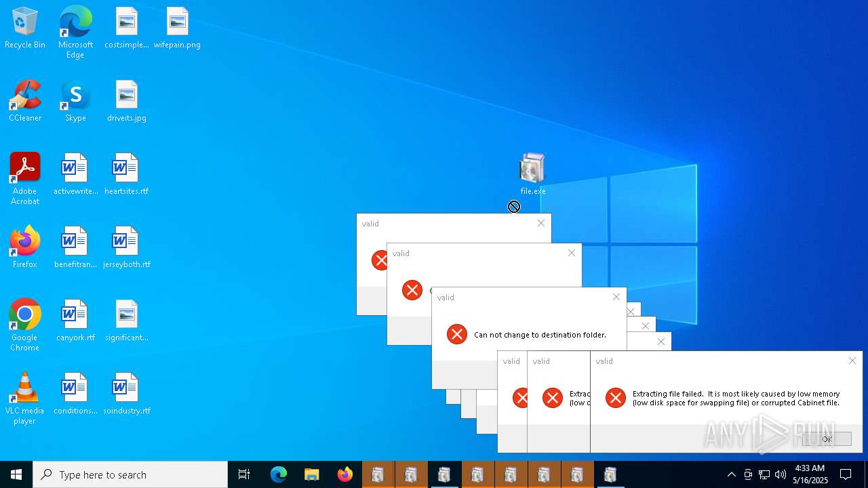Open the volume control tray icon

tap(781, 474)
